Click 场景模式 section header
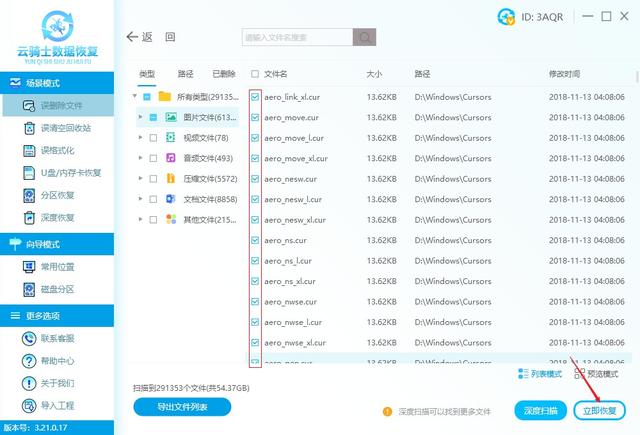The width and height of the screenshot is (640, 435). pyautogui.click(x=57, y=83)
